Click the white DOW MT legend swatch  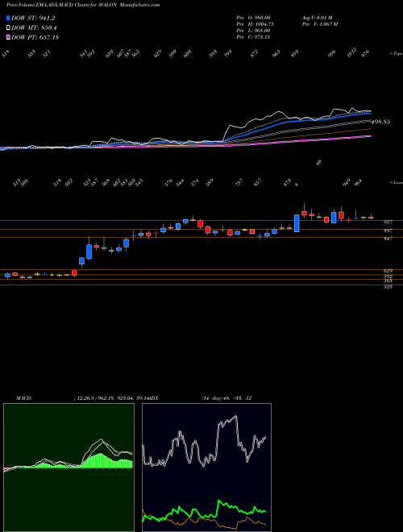tap(9, 27)
